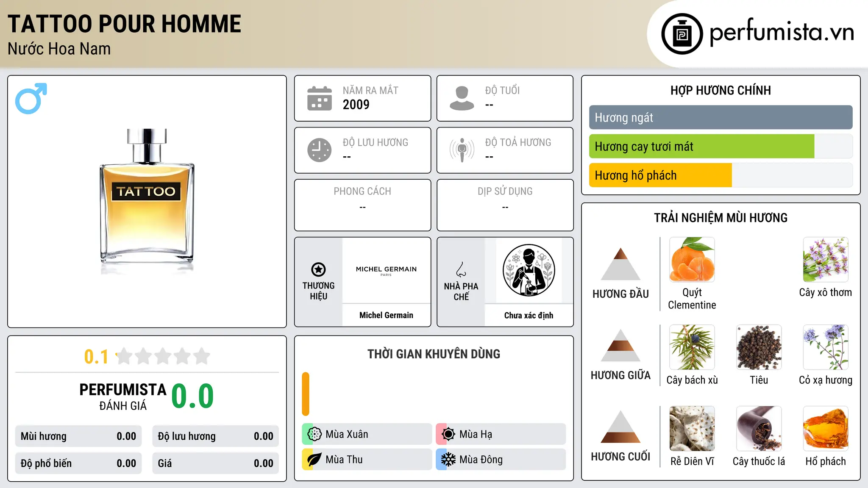Click the 0.1 orange rating number
868x488 pixels.
coord(96,357)
